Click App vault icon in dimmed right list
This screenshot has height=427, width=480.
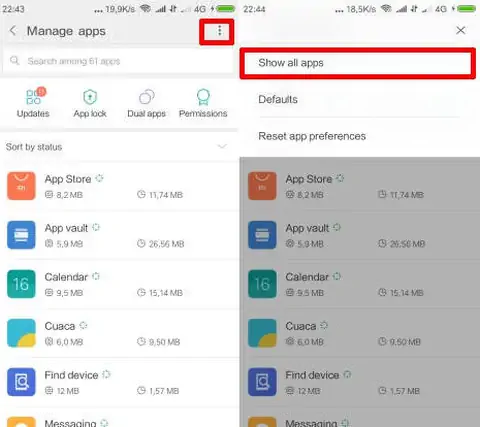pos(262,235)
